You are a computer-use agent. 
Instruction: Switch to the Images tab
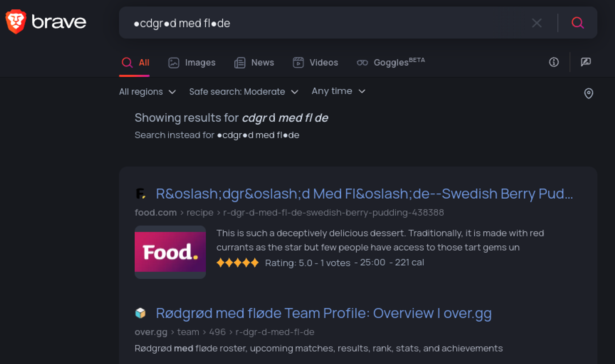pyautogui.click(x=192, y=63)
